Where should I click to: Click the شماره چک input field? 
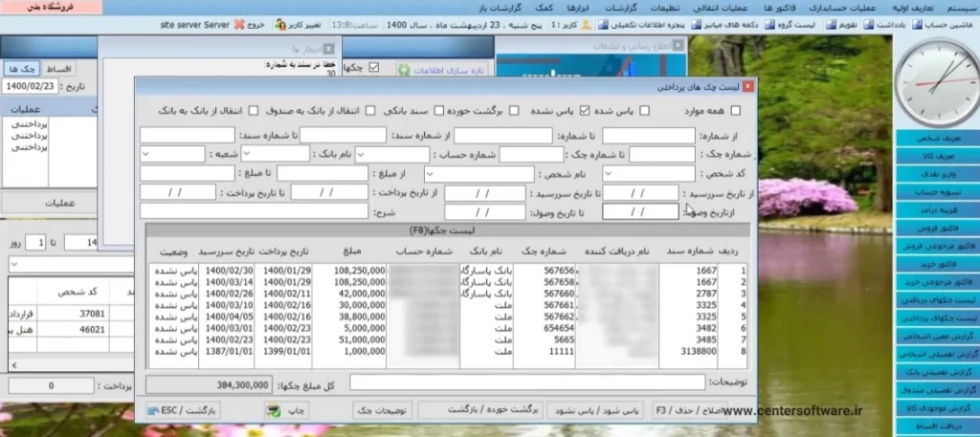[x=662, y=154]
